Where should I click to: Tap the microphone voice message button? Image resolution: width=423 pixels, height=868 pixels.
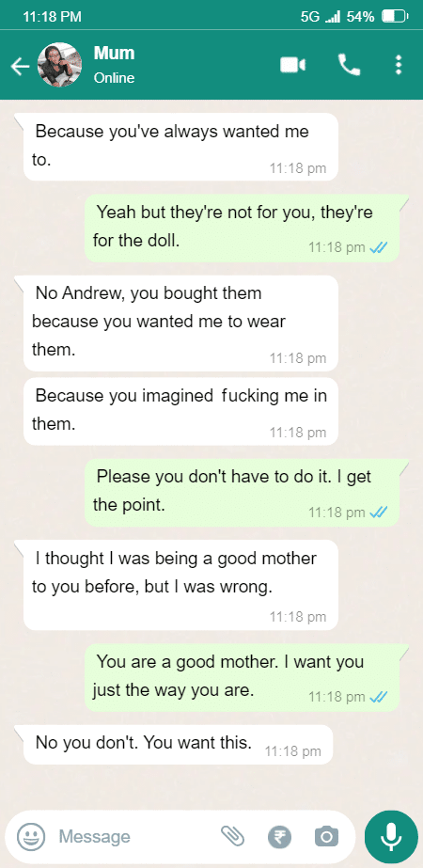[391, 836]
